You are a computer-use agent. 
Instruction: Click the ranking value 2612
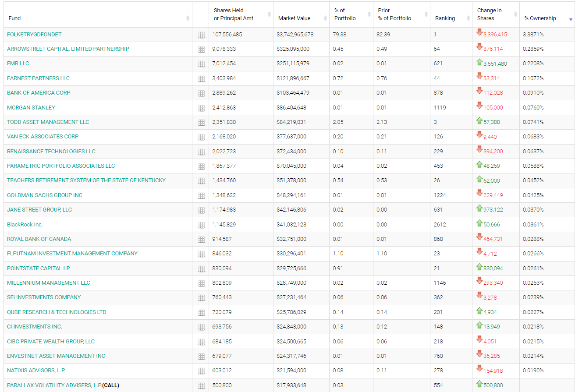(440, 225)
